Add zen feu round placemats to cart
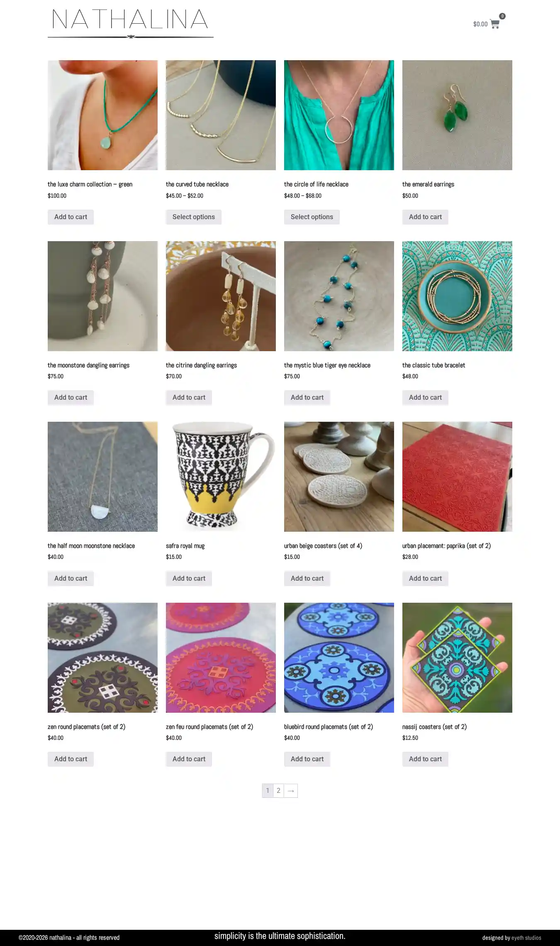560x946 pixels. 189,759
